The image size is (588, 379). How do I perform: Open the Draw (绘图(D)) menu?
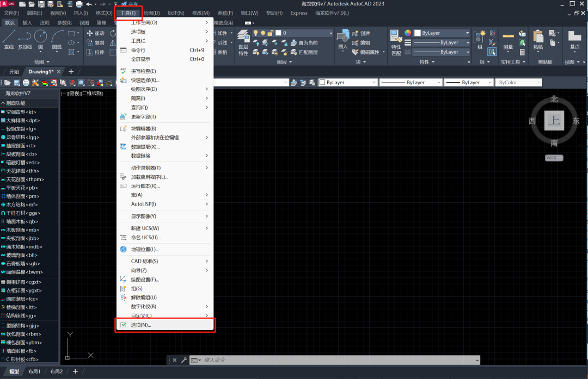151,13
